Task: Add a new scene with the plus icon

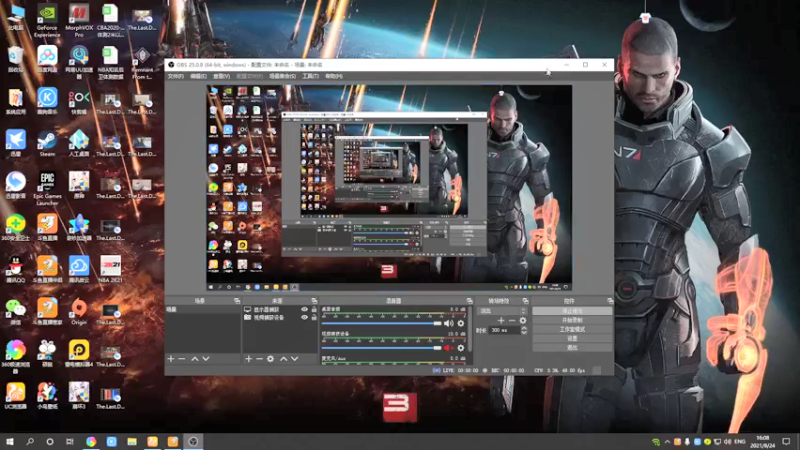Action: coord(171,359)
